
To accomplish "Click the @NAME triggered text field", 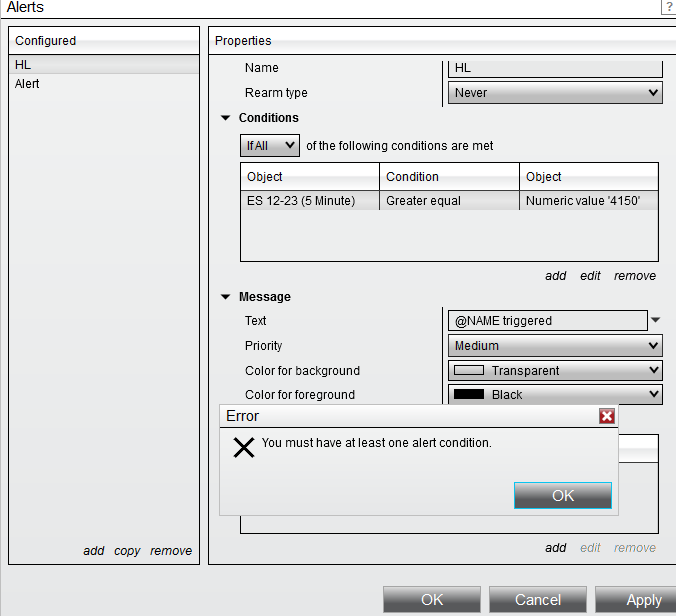I will (548, 321).
